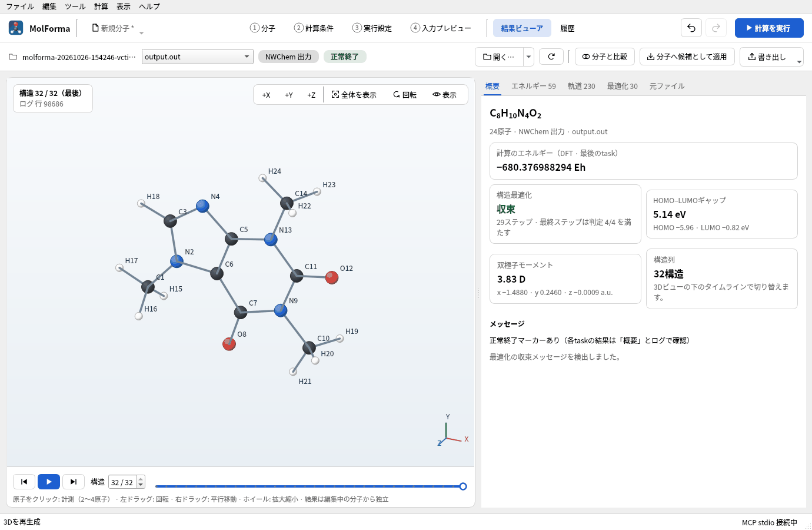
Task: Click the structure timeline slider handle
Action: 463,486
